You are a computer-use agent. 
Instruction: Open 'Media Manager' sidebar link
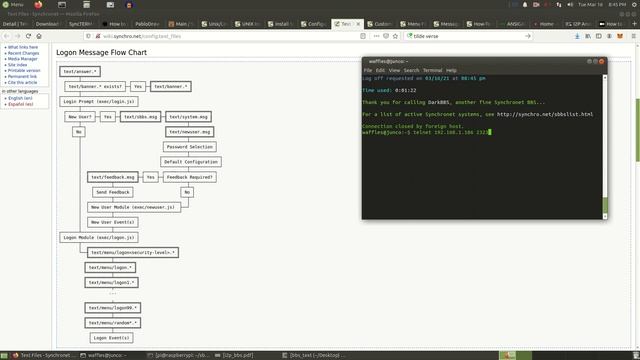22,59
